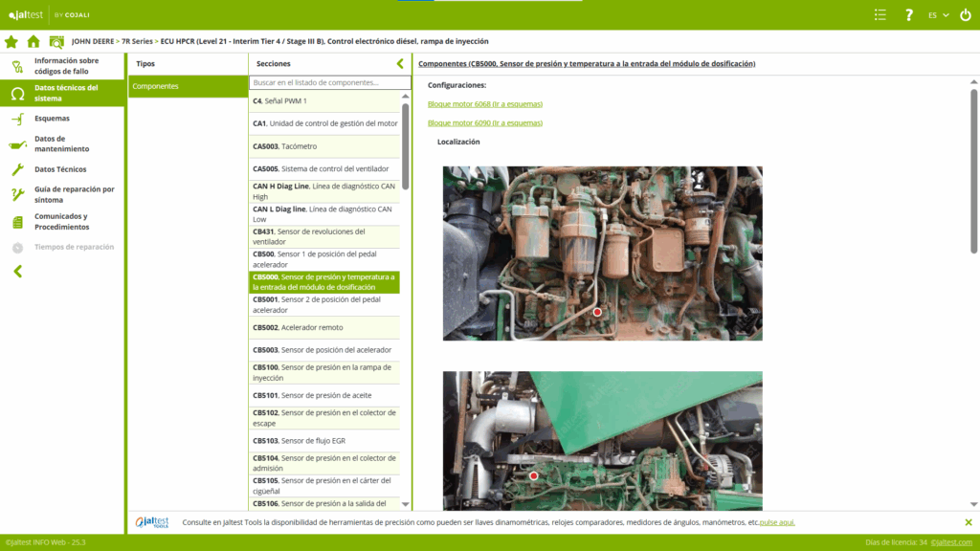Viewport: 980px width, 551px height.
Task: Click the first engine location photo
Action: click(x=602, y=253)
